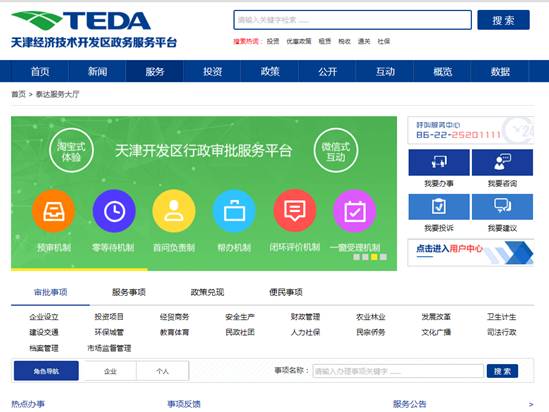This screenshot has height=412, width=549.
Task: Open the 农业林业 category
Action: pos(371,317)
